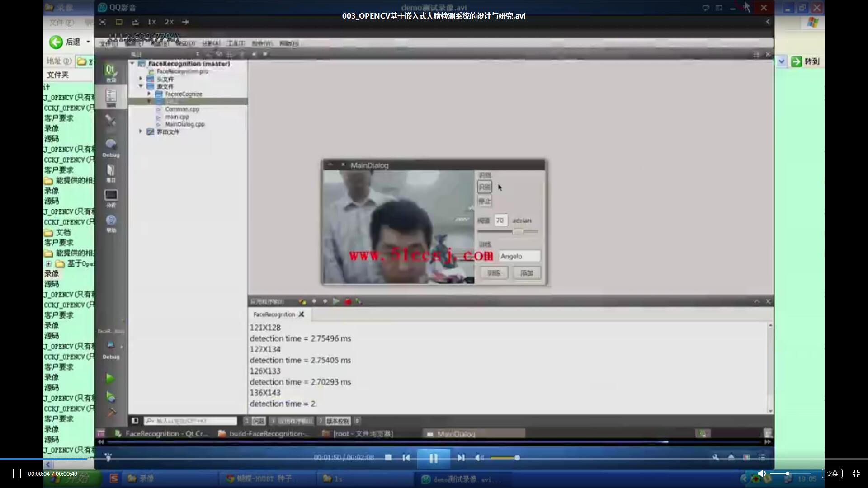Click 转到 go button in Explorer window

pos(806,61)
